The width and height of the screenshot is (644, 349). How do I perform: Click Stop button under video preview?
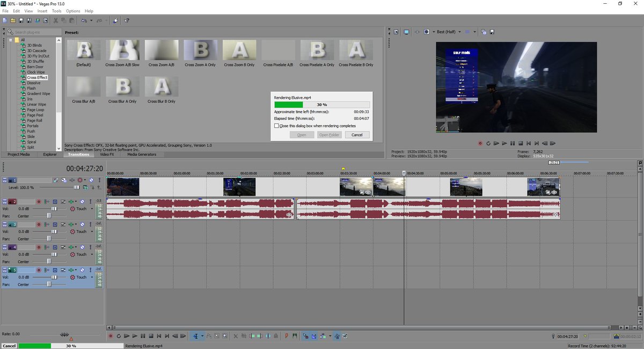click(x=521, y=143)
